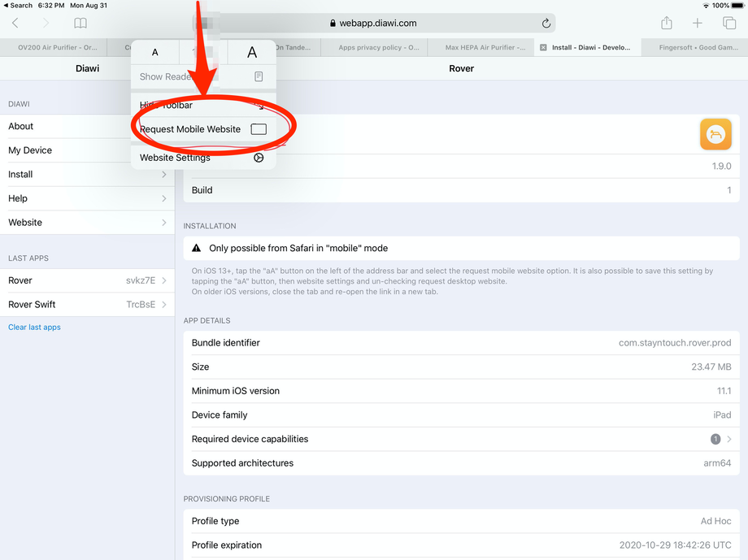Open Rover Swift TrcBsE chevron

[x=164, y=304]
